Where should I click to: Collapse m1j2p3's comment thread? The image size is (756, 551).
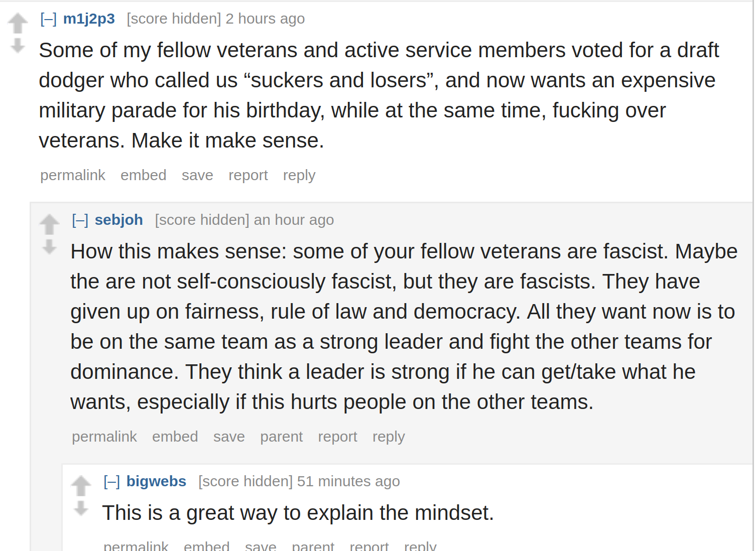[x=48, y=19]
